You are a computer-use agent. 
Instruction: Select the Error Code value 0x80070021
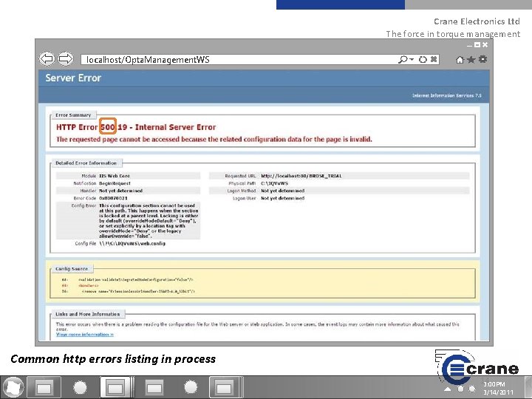(x=113, y=198)
